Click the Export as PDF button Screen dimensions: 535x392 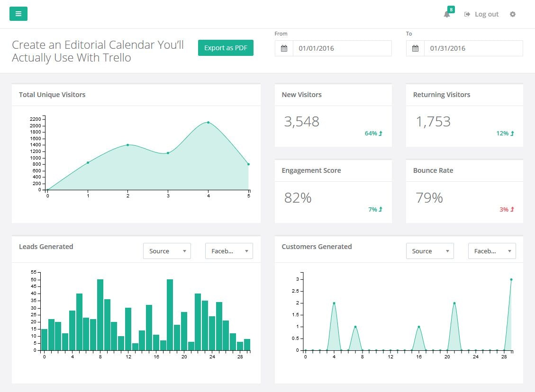click(226, 48)
